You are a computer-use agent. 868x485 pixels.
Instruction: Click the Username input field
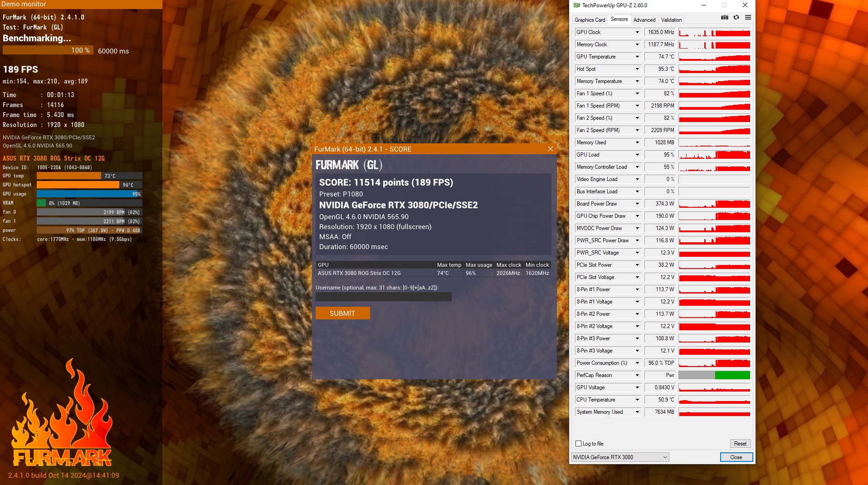coord(383,297)
